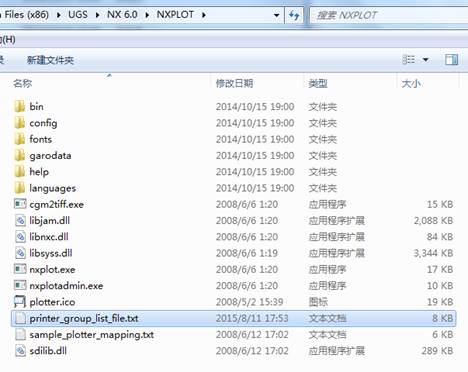The height and width of the screenshot is (372, 468).
Task: Click the size value 289 KB
Action: point(437,351)
